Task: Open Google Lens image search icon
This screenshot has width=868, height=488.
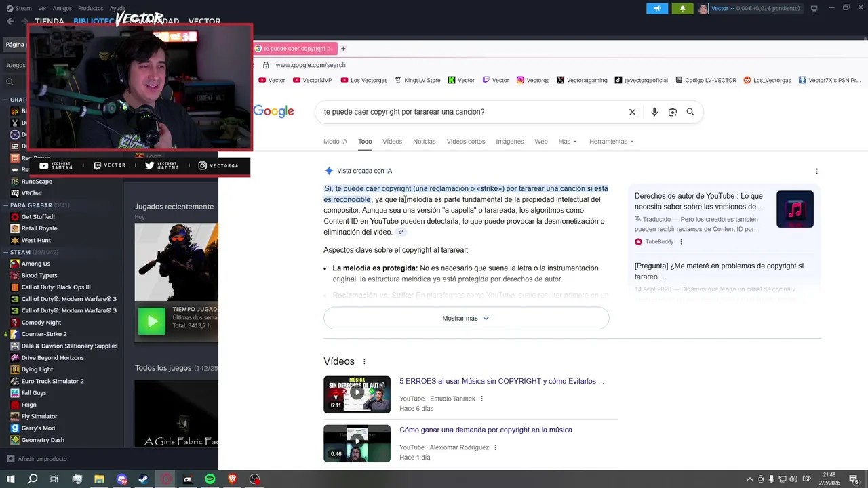Action: pos(673,112)
